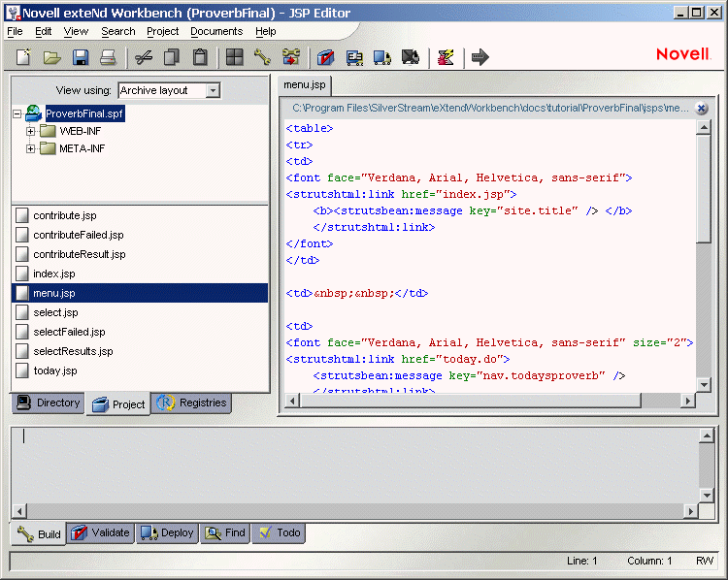Select today.jsp in the file list
This screenshot has width=728, height=580.
[54, 371]
